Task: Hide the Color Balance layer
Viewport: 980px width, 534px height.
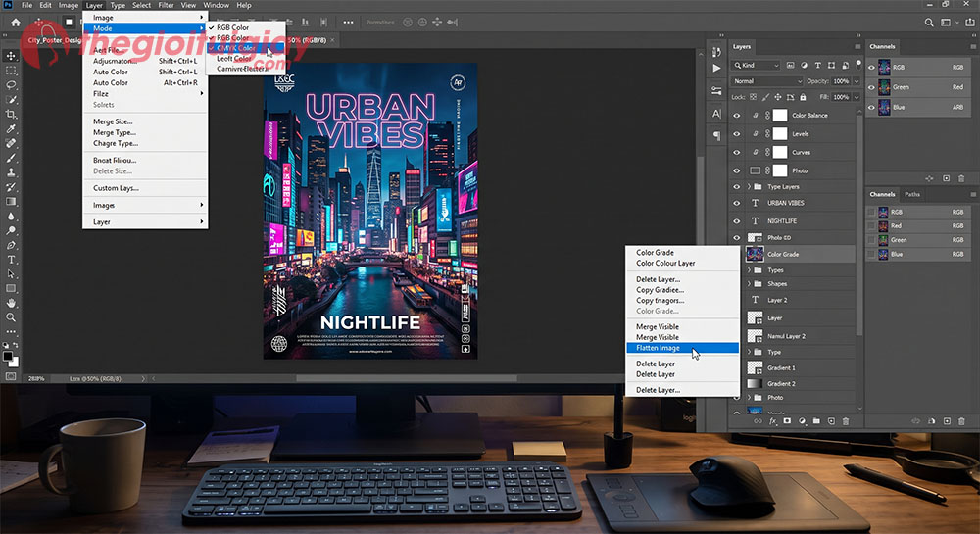Action: [737, 116]
